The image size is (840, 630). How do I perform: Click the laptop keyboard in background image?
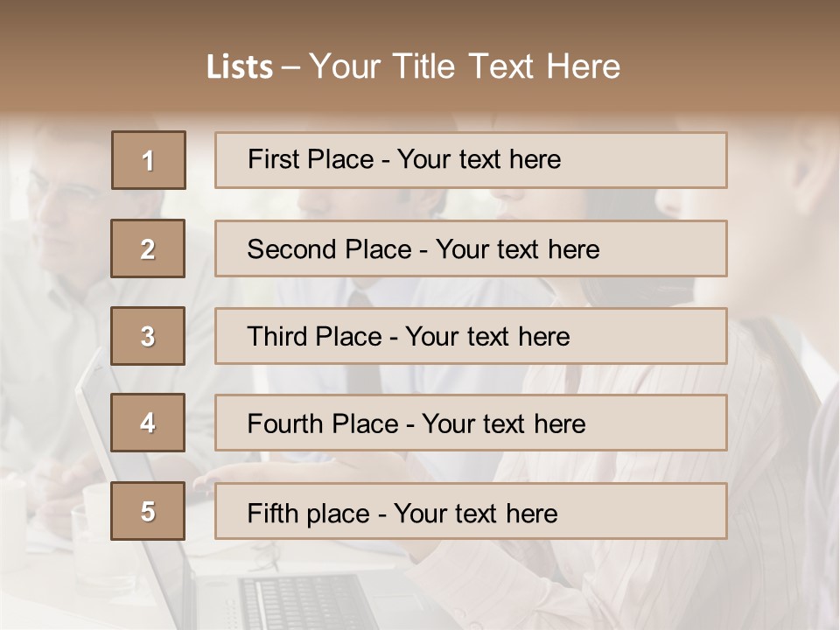[x=305, y=602]
